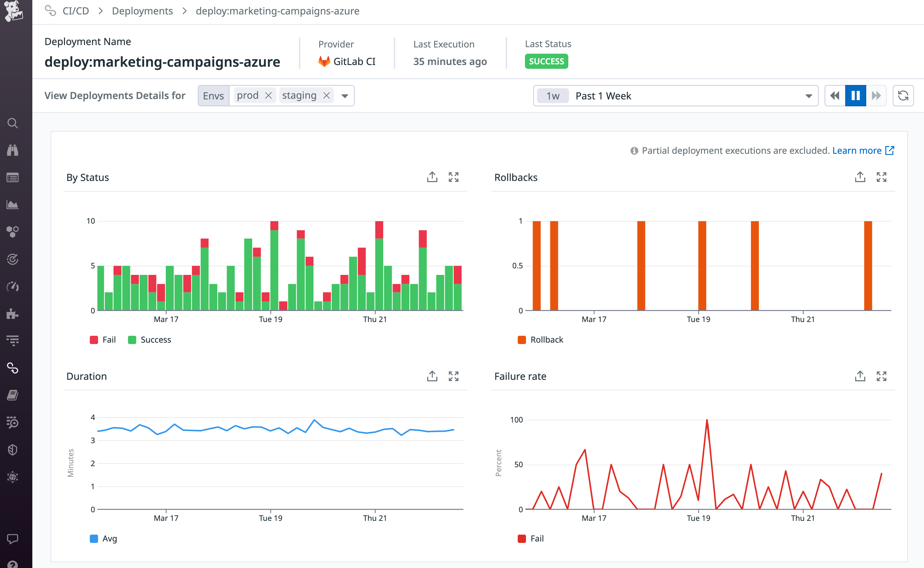924x568 pixels.
Task: Open the Past 1 Week time range dropdown
Action: [x=808, y=96]
